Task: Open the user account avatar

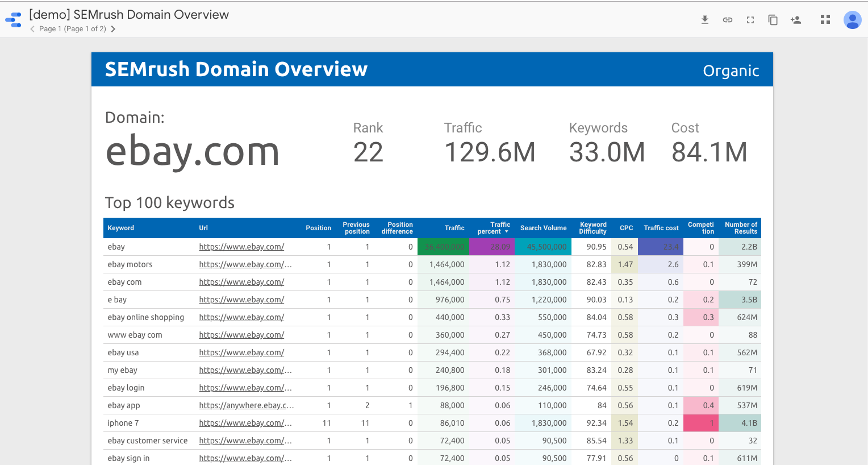Action: (852, 20)
